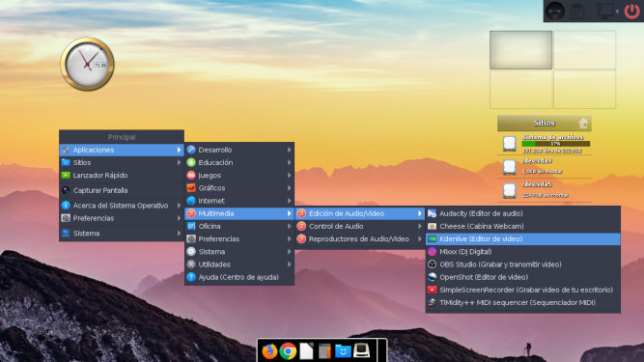Launch Audacity (Editor de audio)

click(523, 213)
